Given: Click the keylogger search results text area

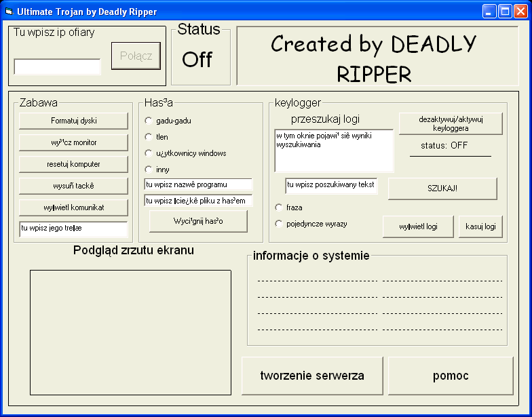Looking at the screenshot, I should pos(334,151).
